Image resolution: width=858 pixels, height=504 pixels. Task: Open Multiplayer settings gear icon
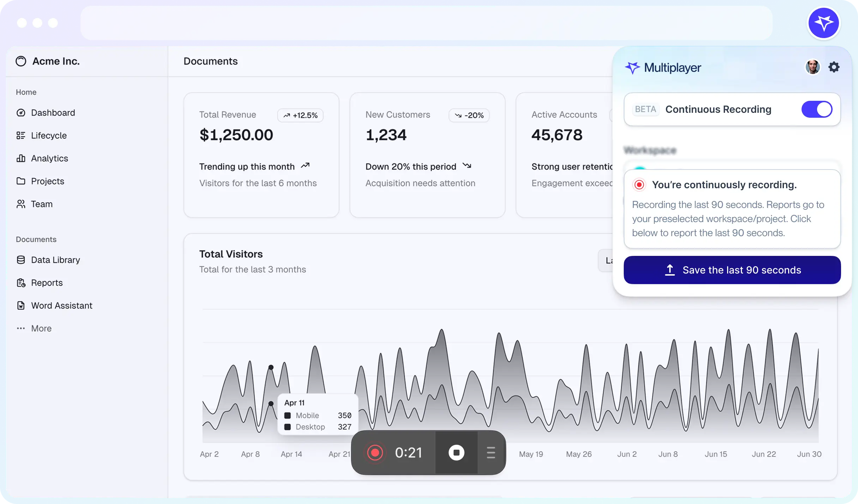(834, 67)
